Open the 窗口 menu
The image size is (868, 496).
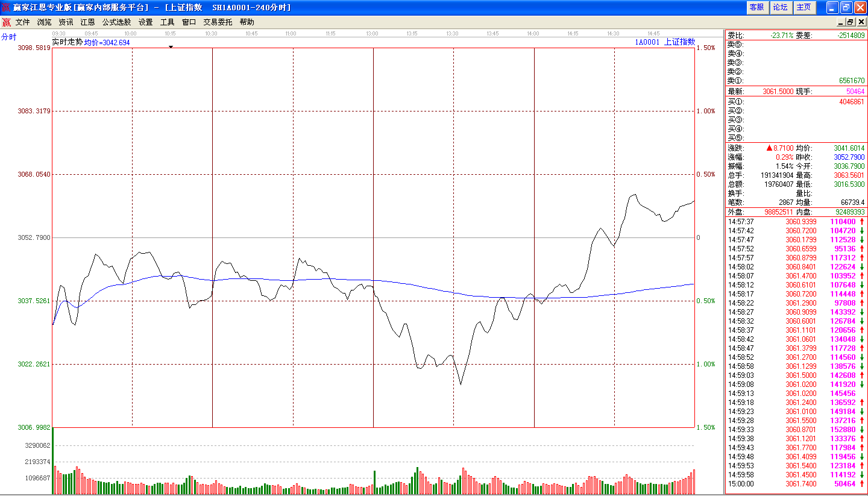click(x=189, y=22)
